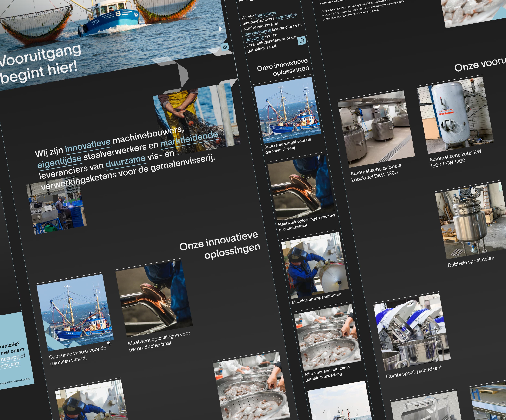Tap the mobile page heading 'Onze innovatieve oplossingen'

283,67
